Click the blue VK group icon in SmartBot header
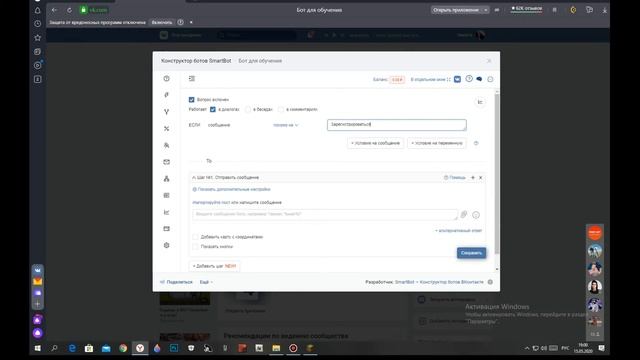 pyautogui.click(x=457, y=79)
